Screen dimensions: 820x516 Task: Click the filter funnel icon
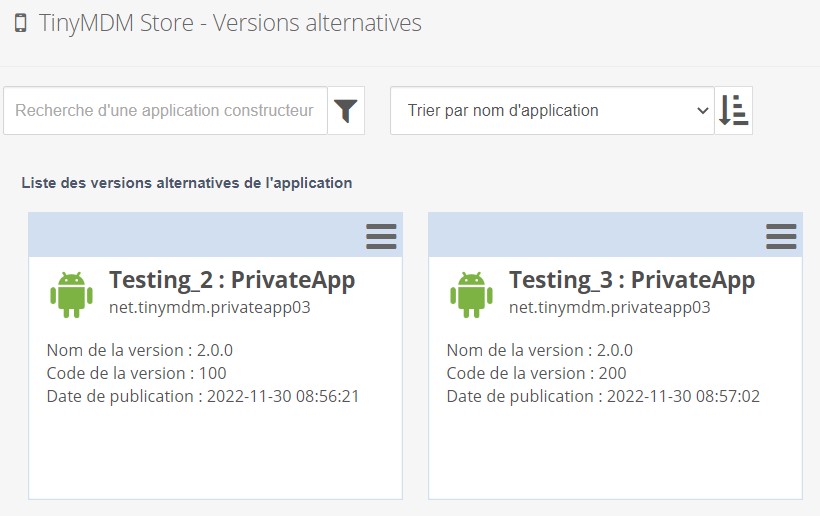point(346,111)
